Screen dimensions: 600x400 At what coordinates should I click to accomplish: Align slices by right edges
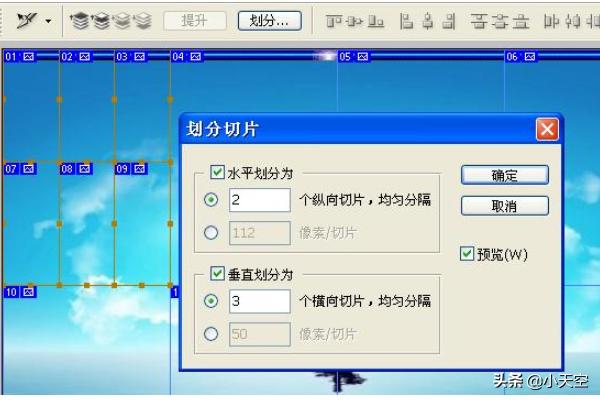[x=450, y=20]
